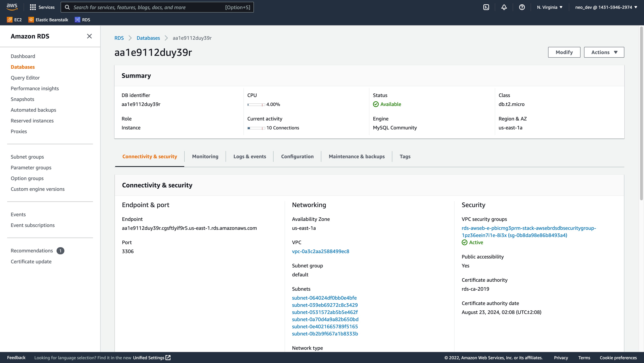The height and width of the screenshot is (363, 644).
Task: Open Option groups in the sidebar
Action: 27,178
